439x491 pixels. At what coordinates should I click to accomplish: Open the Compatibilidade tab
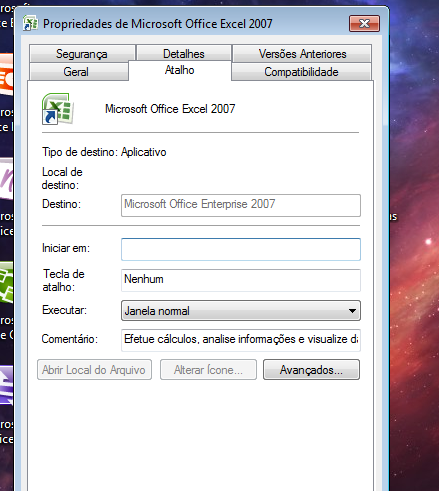pos(301,72)
